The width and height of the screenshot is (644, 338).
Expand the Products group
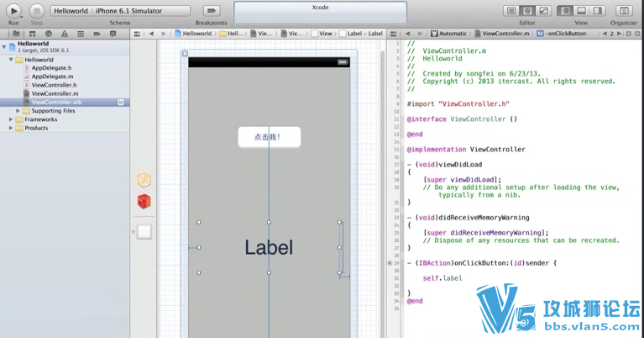click(x=11, y=128)
